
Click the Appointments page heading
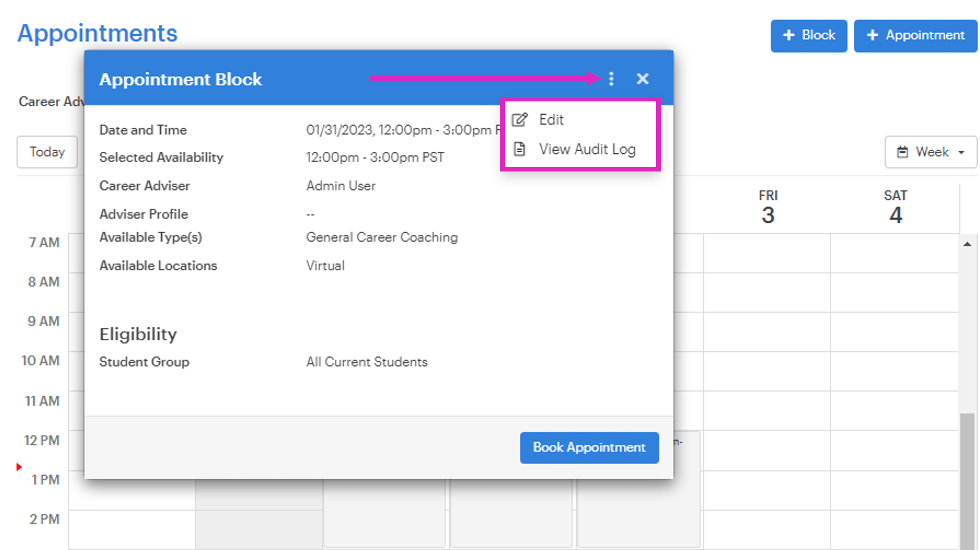point(97,33)
